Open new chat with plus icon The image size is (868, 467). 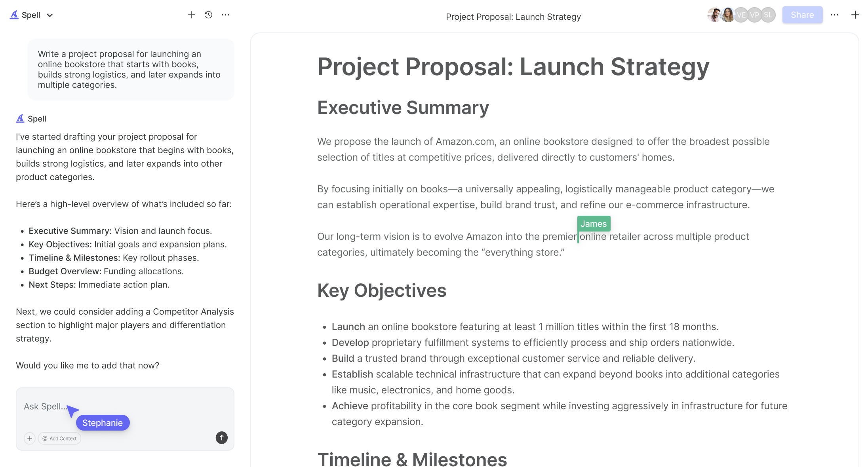(x=192, y=15)
